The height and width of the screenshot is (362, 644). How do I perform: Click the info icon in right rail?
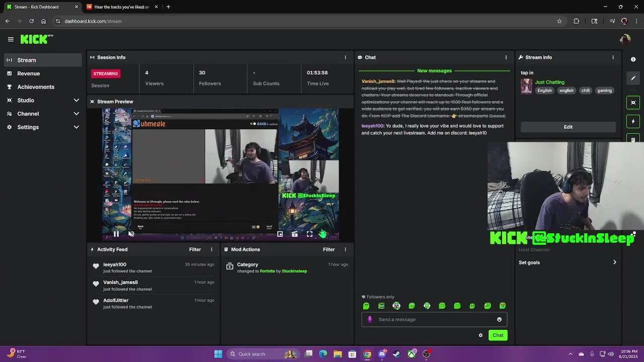point(633,59)
